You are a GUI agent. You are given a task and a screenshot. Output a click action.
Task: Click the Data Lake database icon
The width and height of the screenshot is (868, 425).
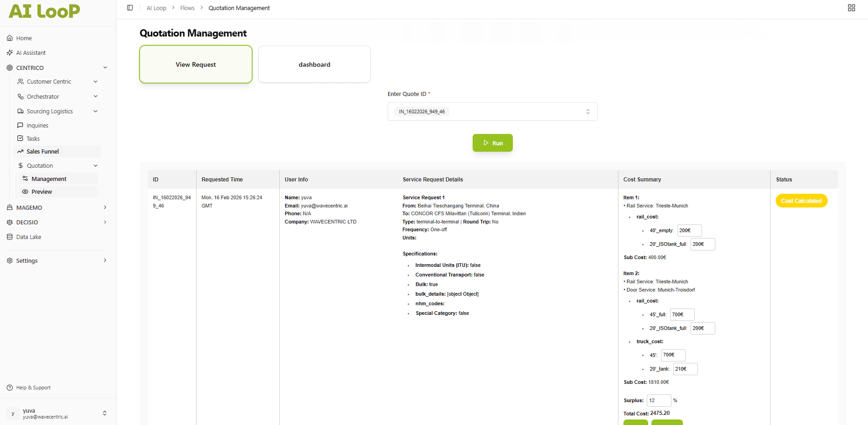(x=10, y=237)
